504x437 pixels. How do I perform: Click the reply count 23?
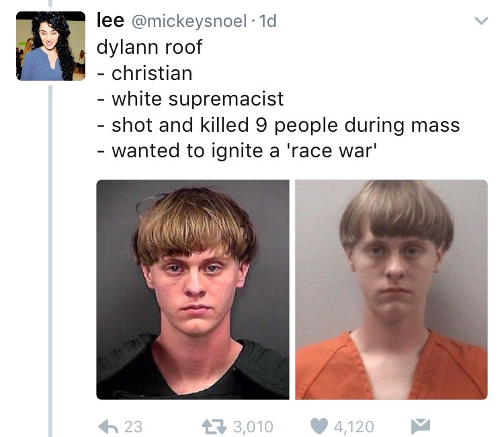[x=133, y=427]
